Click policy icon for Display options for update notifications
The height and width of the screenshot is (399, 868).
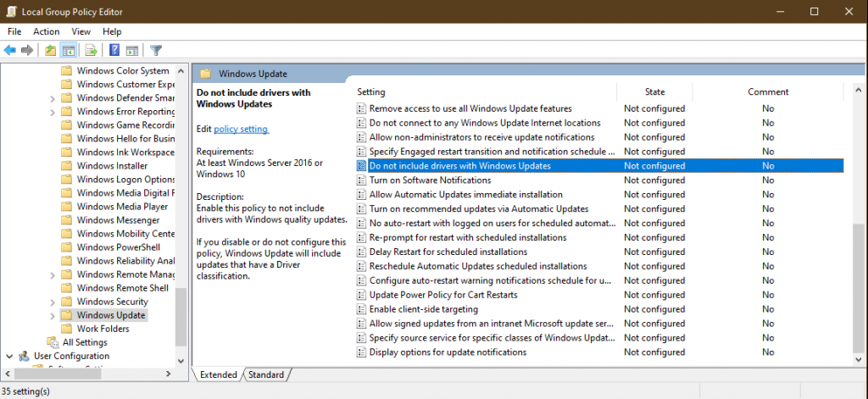point(361,352)
